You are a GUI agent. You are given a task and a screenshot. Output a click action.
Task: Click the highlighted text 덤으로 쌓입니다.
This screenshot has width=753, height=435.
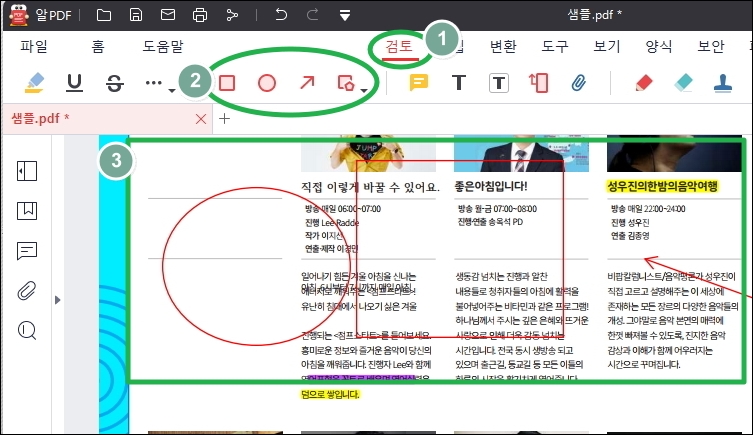coord(330,395)
